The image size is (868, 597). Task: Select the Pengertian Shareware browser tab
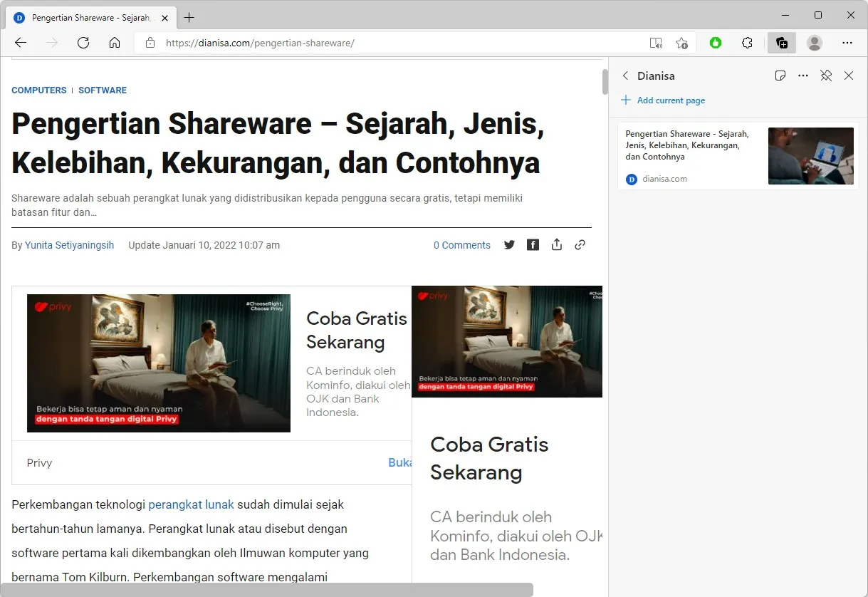point(89,18)
